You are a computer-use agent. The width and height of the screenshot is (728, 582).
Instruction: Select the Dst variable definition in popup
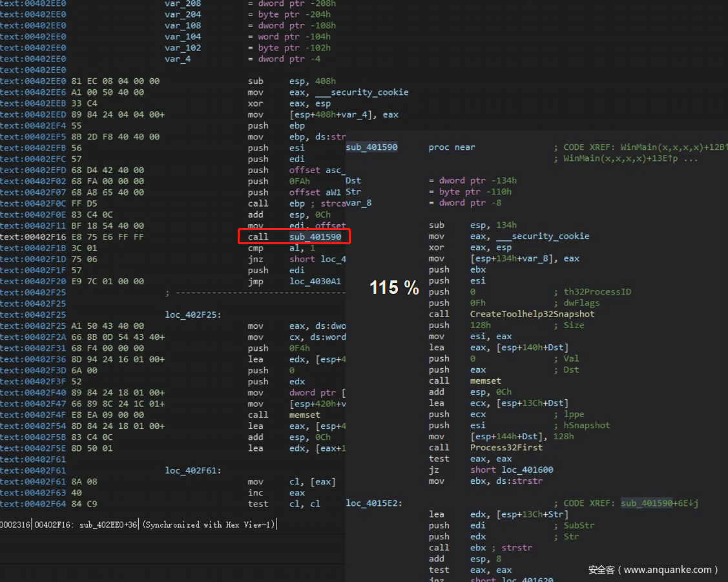[353, 181]
